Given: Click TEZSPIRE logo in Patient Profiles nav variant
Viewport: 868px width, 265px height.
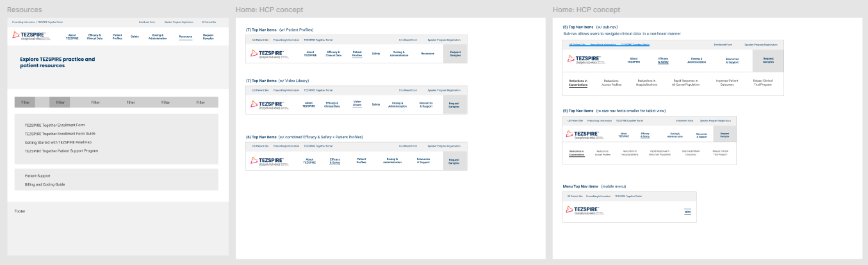Looking at the screenshot, I should (269, 54).
